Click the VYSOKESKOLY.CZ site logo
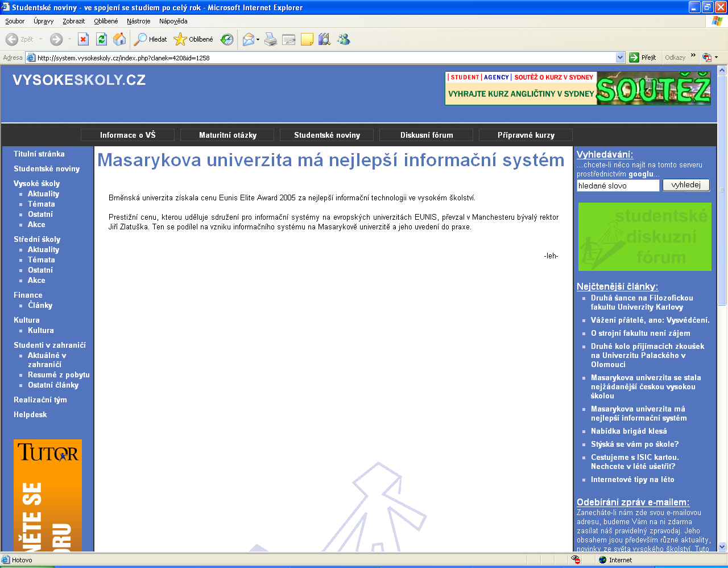The image size is (728, 568). coord(79,80)
